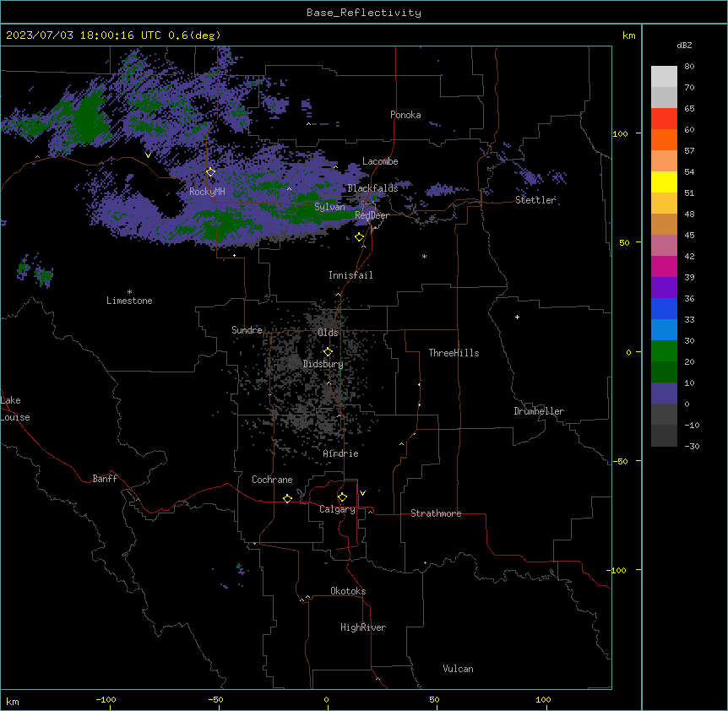Click the ThreeHills label
The width and height of the screenshot is (728, 711).
pos(454,353)
